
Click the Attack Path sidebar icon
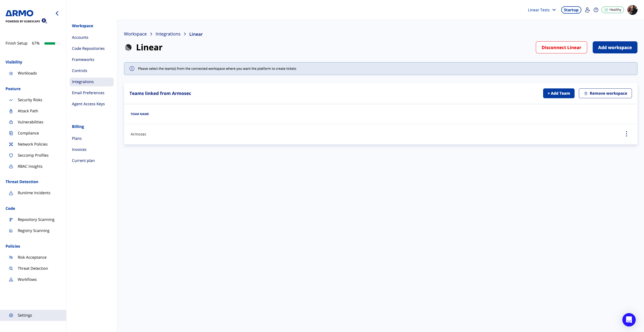tap(11, 111)
